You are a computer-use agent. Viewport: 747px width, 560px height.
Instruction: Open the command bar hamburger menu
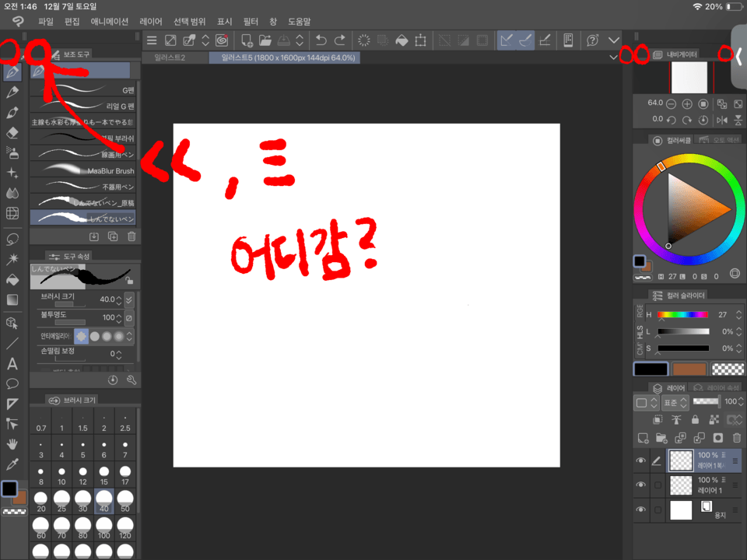coord(152,40)
